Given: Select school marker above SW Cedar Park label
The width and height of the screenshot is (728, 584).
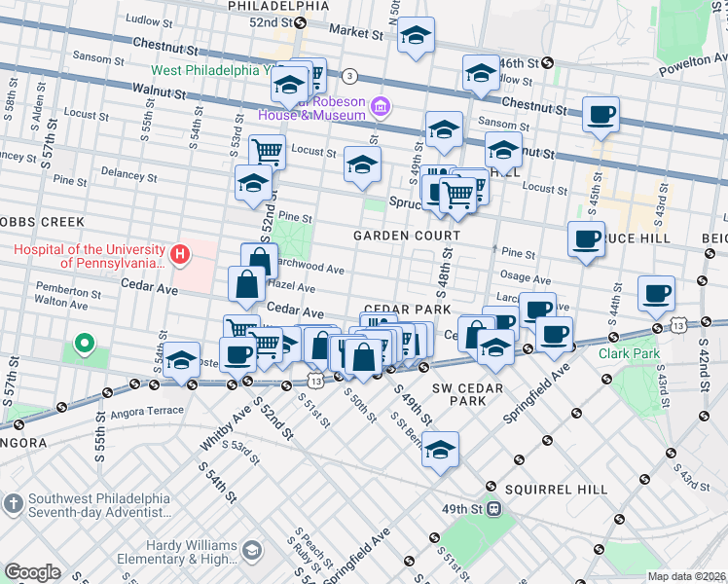Looking at the screenshot, I should point(495,347).
